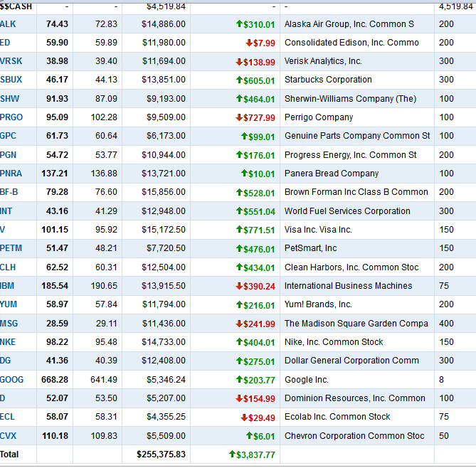Click Starbucks Corporation text
476x468 pixels.
point(328,80)
